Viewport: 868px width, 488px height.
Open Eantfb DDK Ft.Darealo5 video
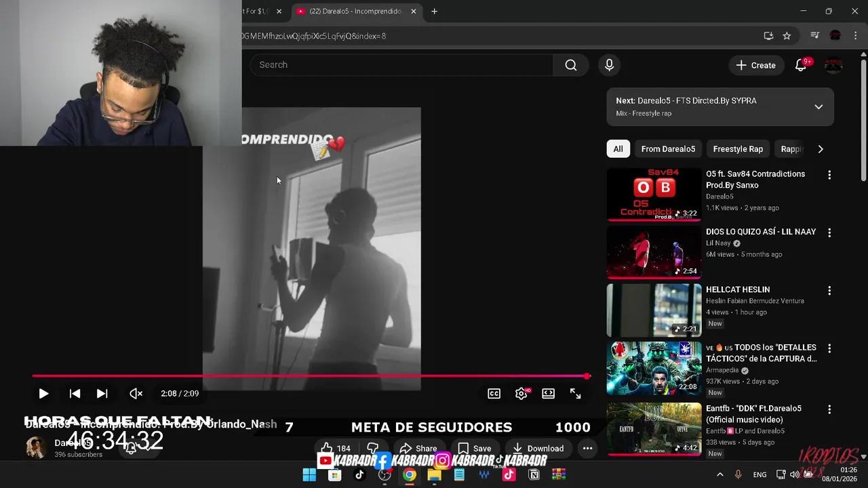(x=753, y=414)
